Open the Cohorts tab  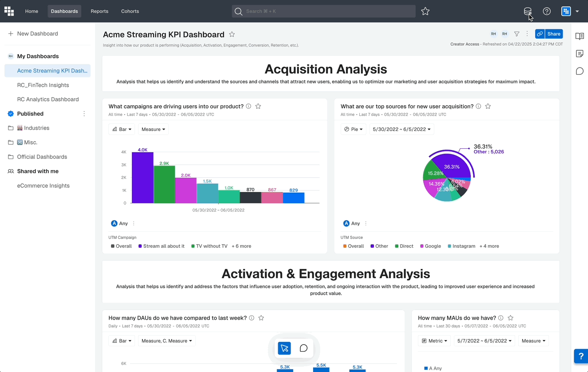(x=130, y=11)
